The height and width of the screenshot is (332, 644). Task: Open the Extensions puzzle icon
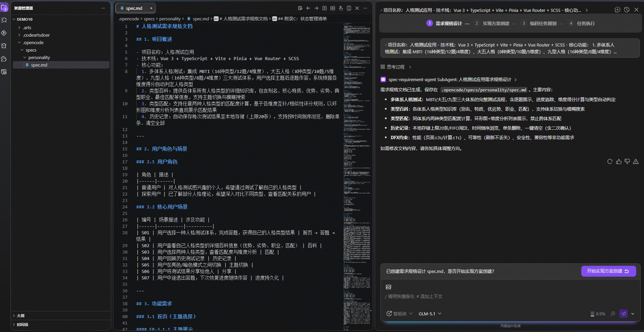(x=4, y=59)
